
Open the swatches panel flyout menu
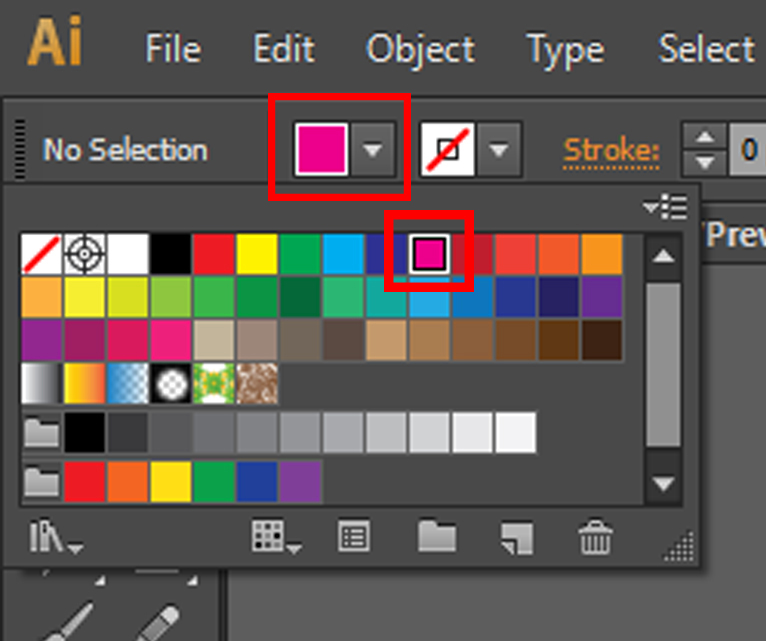tap(666, 207)
